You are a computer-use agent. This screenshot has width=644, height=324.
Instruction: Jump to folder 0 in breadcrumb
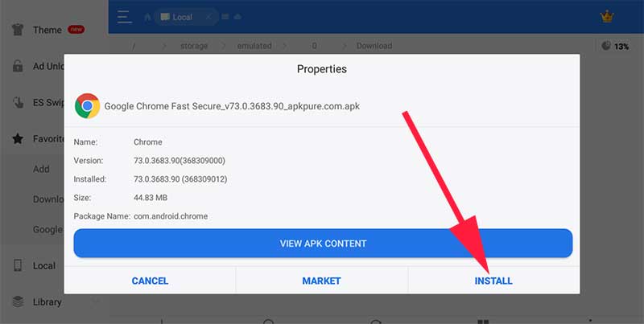[x=314, y=46]
